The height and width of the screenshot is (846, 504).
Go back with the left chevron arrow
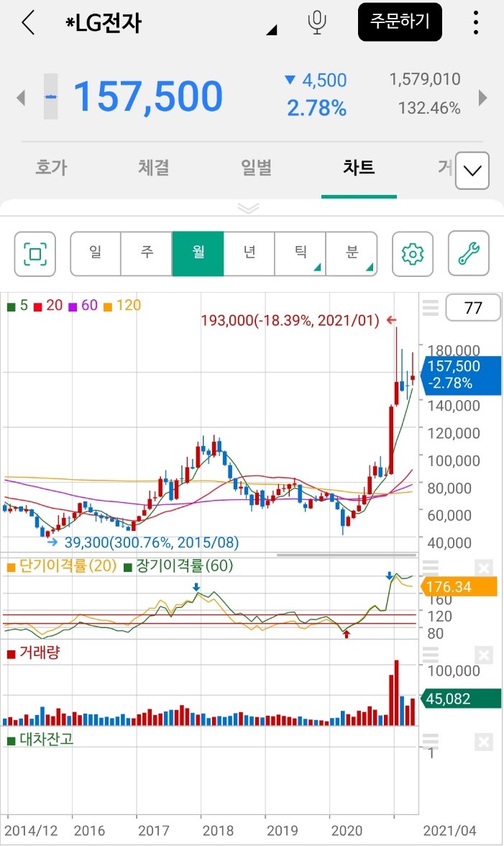28,23
